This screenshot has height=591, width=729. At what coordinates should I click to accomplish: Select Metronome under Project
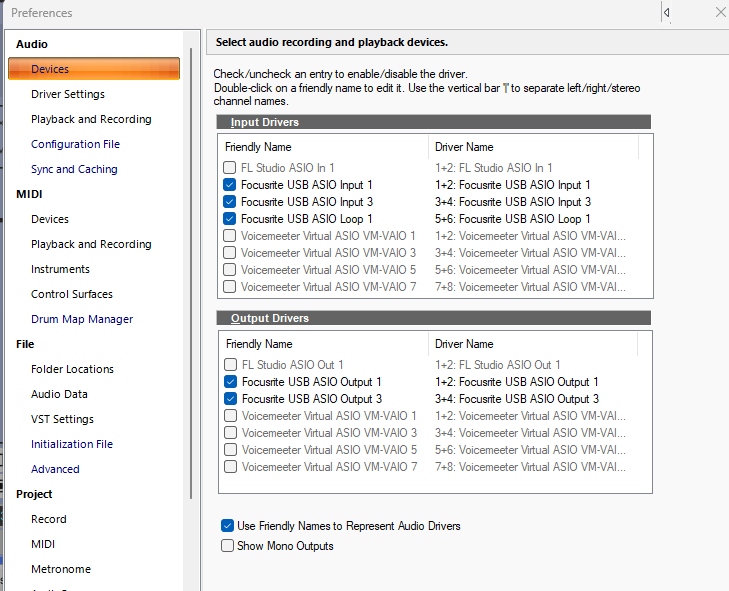[60, 569]
